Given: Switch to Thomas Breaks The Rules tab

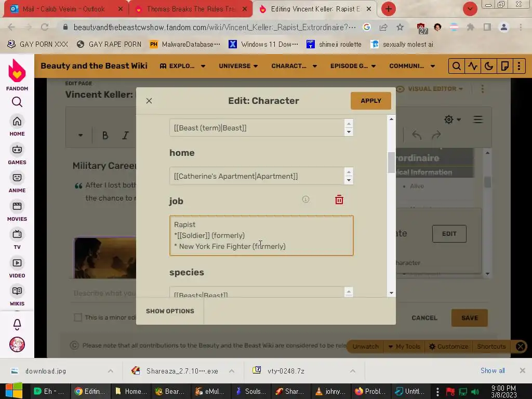Looking at the screenshot, I should point(191,9).
